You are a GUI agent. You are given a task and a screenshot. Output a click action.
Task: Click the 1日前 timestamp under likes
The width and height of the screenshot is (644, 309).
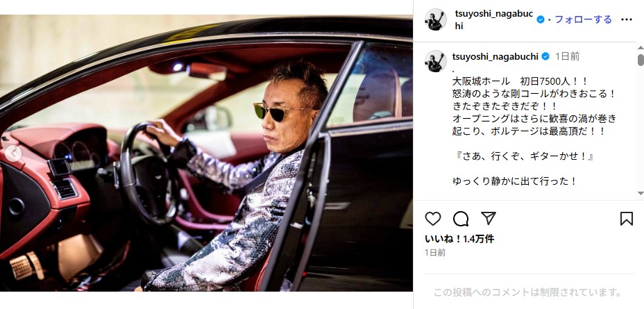(435, 253)
